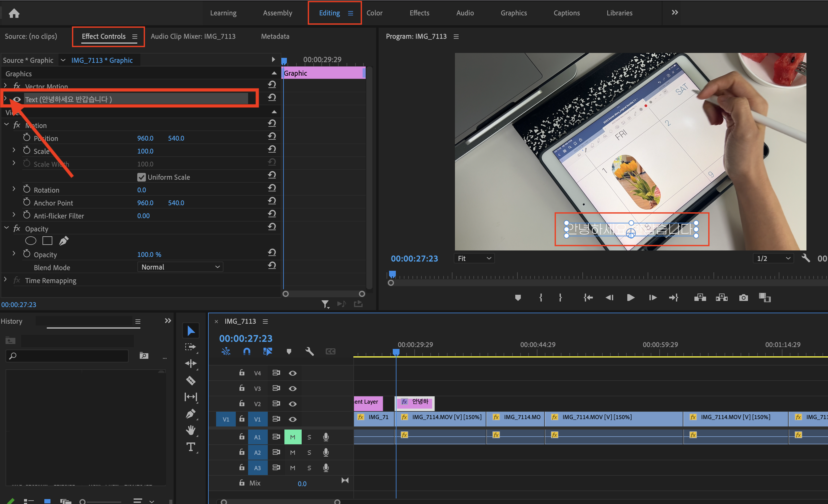The height and width of the screenshot is (504, 828).
Task: Open the Fit zoom level dropdown
Action: point(474,258)
